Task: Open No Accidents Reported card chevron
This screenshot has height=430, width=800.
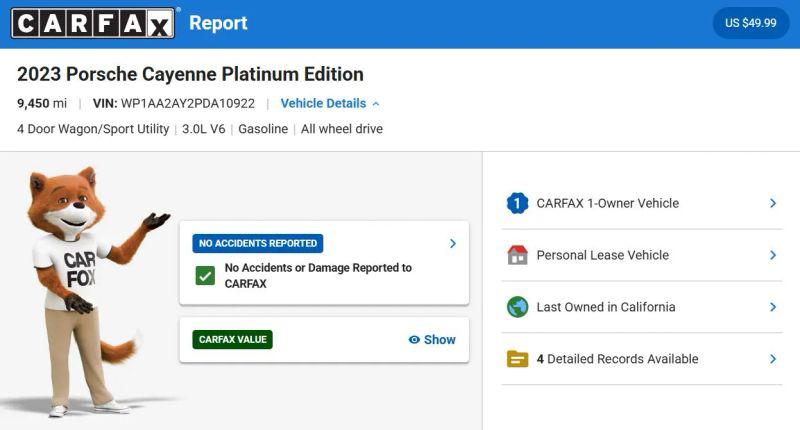Action: pyautogui.click(x=453, y=243)
